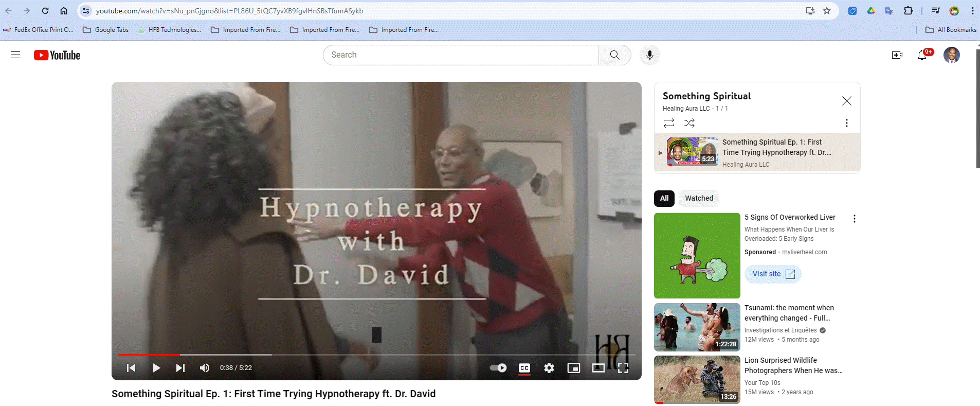This screenshot has width=980, height=406.
Task: Enter fullscreen mode in the player
Action: (623, 368)
